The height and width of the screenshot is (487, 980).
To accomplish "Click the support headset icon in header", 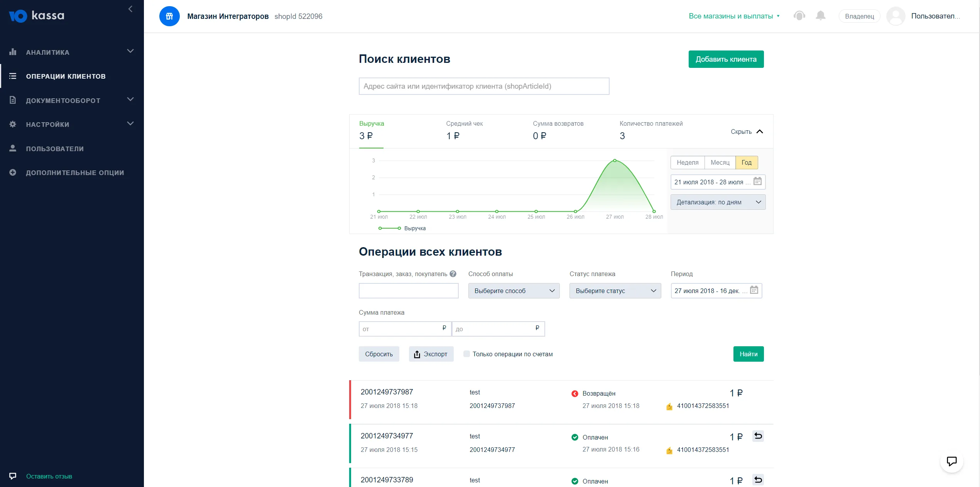I will point(799,16).
